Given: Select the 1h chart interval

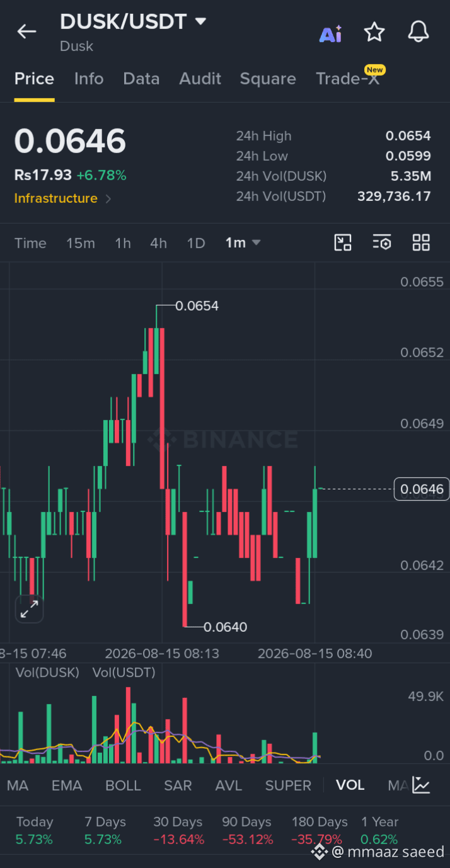Looking at the screenshot, I should tap(123, 243).
